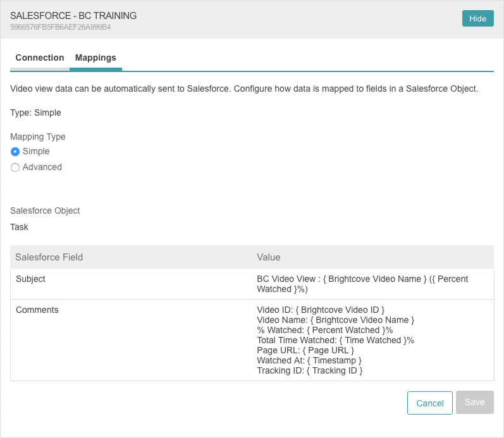This screenshot has height=438, width=504.
Task: Cancel the mapping changes
Action: [430, 403]
